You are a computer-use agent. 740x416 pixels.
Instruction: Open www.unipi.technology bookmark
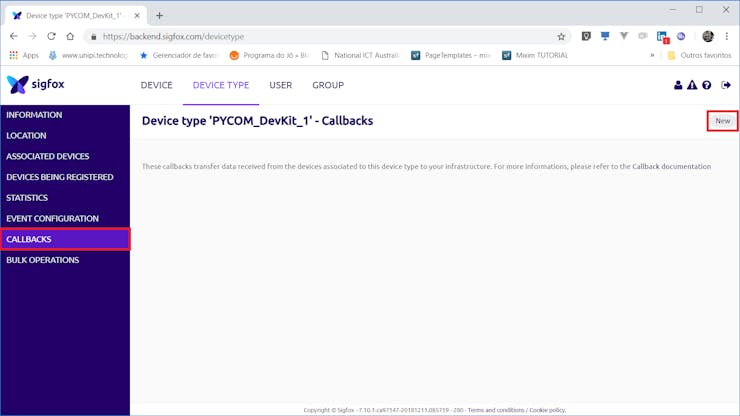click(88, 55)
